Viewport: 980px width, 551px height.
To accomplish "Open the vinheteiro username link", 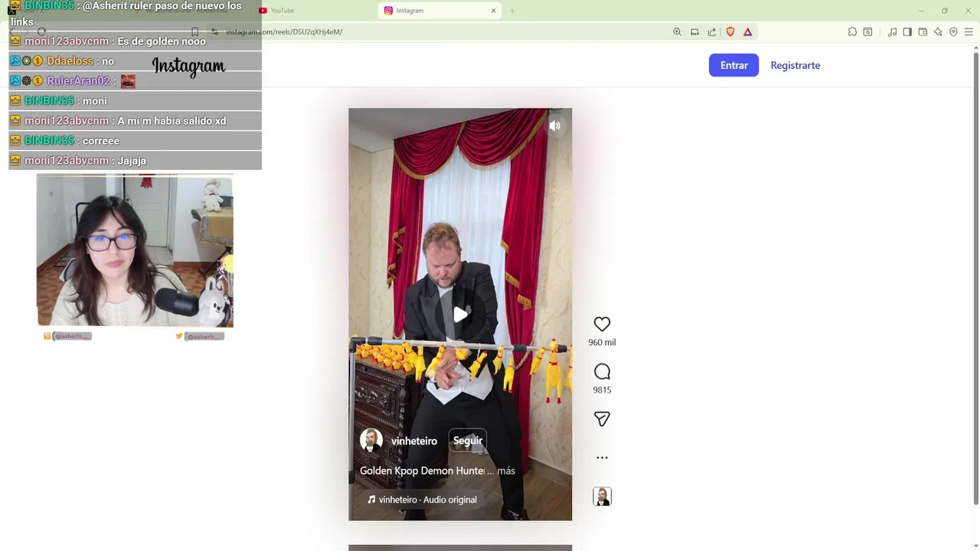I will coord(414,441).
